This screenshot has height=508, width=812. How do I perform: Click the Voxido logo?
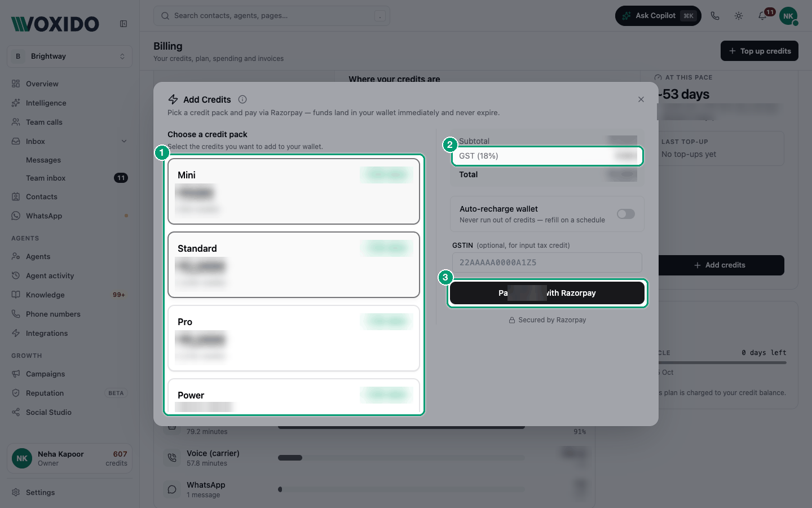(x=55, y=24)
